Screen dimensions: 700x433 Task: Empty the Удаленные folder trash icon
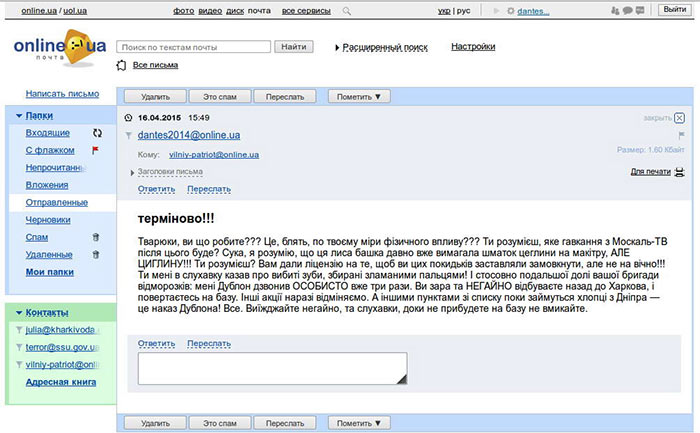(96, 254)
